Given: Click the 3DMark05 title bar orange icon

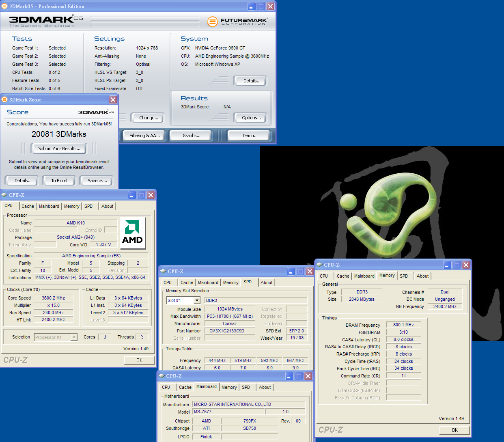Looking at the screenshot, I should click(4, 6).
